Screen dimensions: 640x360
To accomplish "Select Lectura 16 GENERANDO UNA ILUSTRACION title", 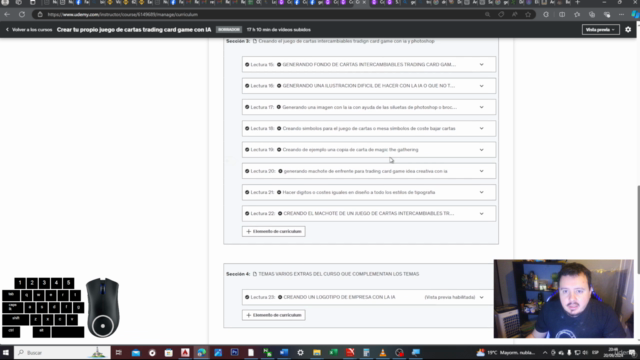I will pos(369,86).
